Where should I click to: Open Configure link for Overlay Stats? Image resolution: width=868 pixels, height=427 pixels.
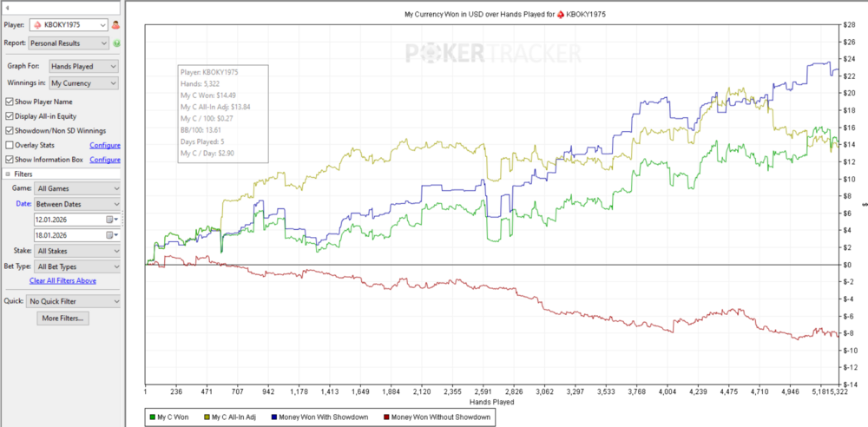tap(105, 145)
